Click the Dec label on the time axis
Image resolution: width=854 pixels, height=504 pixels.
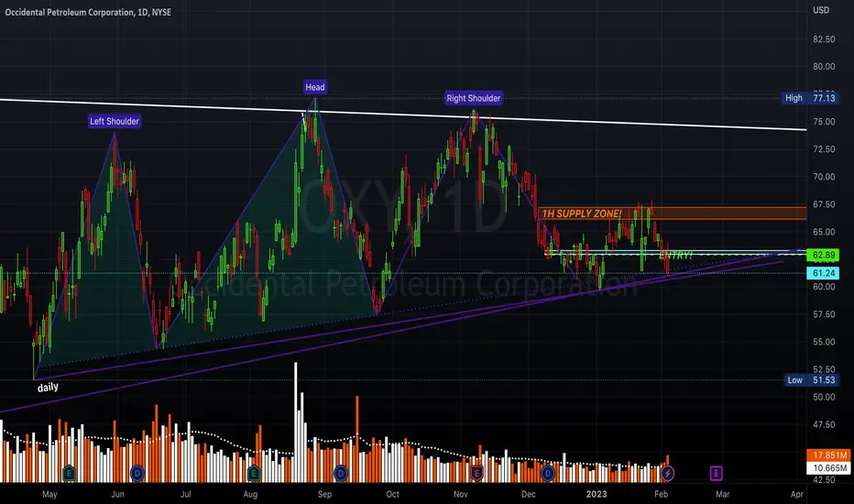pos(529,494)
